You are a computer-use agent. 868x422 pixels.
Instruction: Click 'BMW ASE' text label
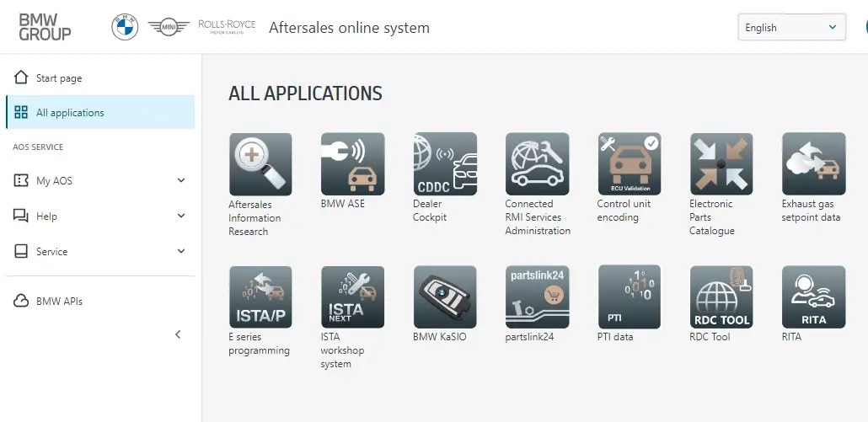click(x=343, y=204)
